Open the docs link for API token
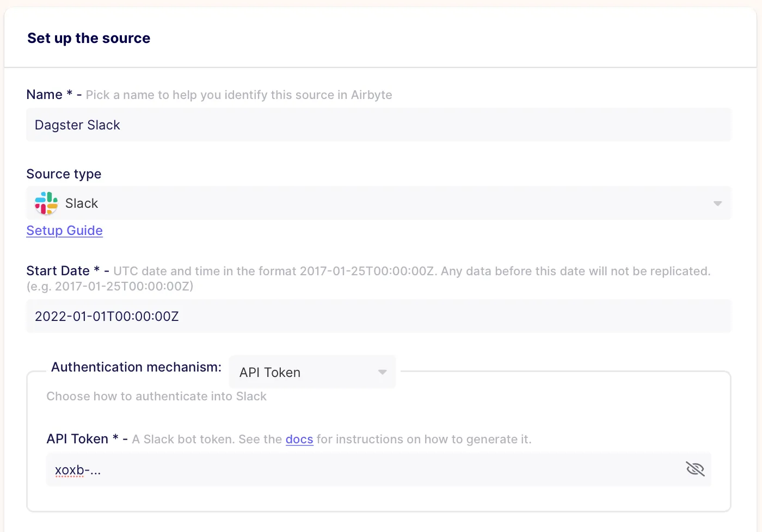 tap(299, 439)
